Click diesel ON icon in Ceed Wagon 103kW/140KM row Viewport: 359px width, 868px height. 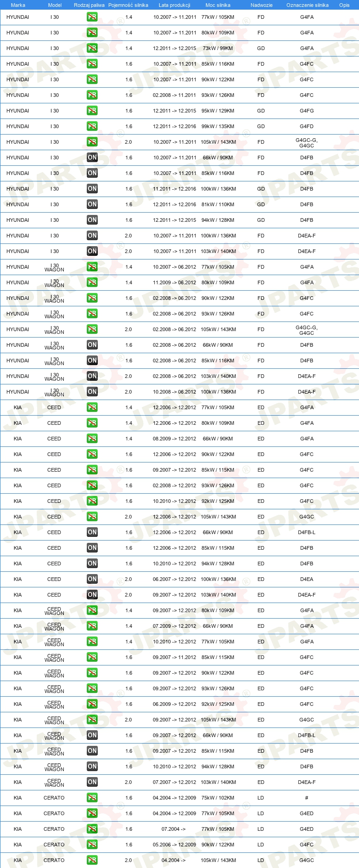pos(92,782)
